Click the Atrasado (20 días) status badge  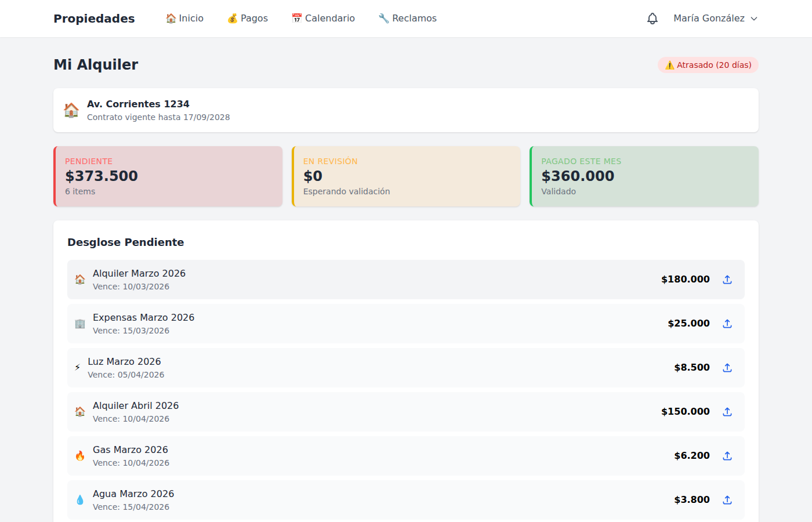pyautogui.click(x=708, y=65)
